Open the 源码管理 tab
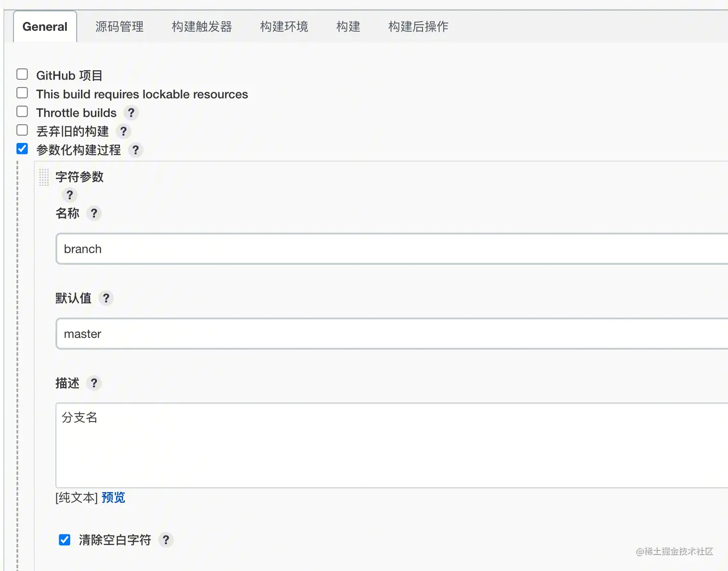The width and height of the screenshot is (728, 571). (x=119, y=26)
